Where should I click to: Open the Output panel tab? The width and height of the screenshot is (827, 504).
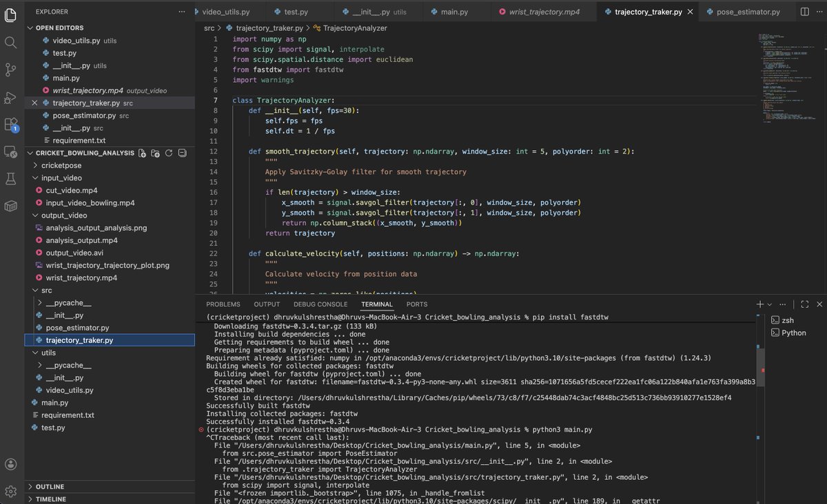[x=267, y=304]
